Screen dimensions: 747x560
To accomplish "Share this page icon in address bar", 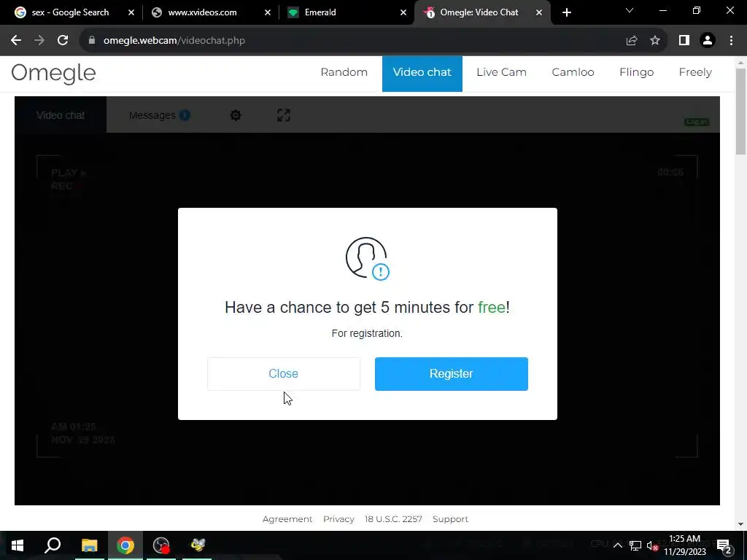I will [632, 41].
